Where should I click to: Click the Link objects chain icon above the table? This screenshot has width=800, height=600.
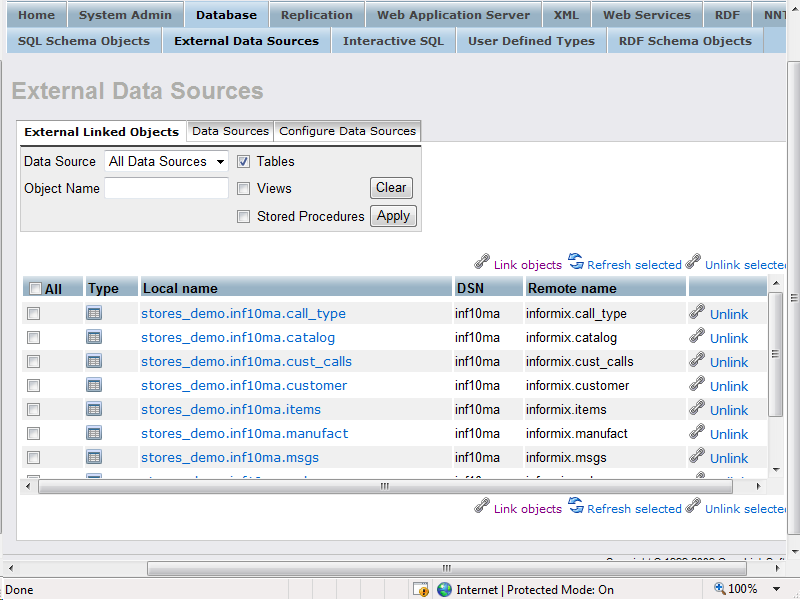pos(482,262)
